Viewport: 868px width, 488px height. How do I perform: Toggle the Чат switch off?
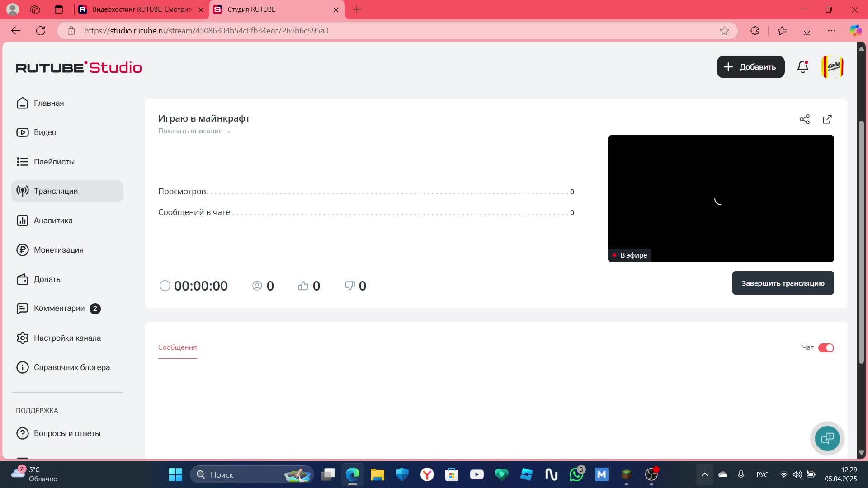(x=826, y=347)
